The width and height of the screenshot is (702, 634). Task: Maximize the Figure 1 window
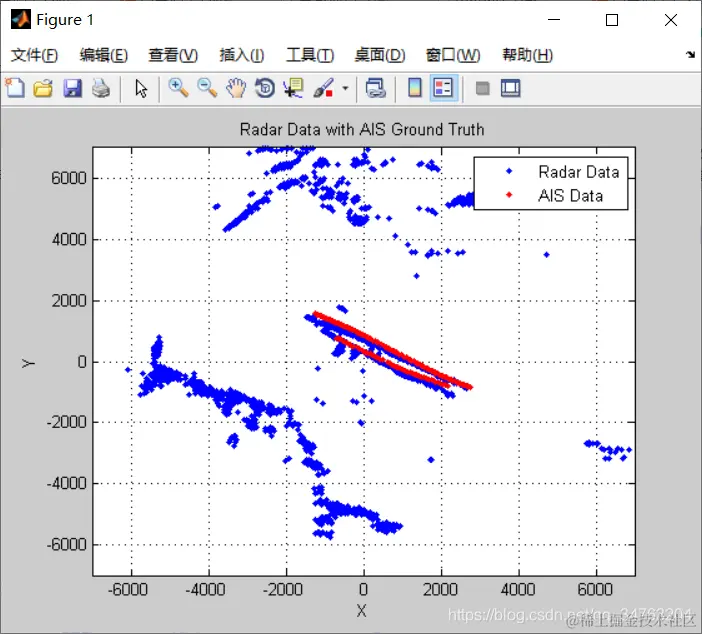tap(612, 20)
